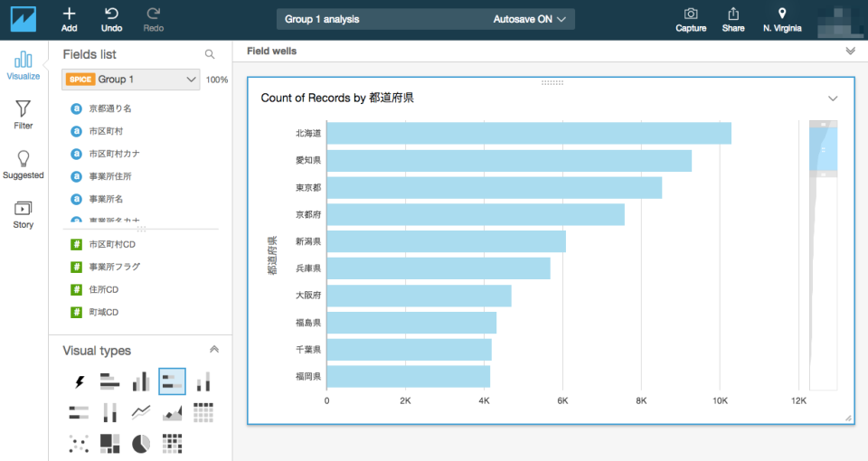
Task: Click the 福岡県 bar in chart
Action: [409, 376]
